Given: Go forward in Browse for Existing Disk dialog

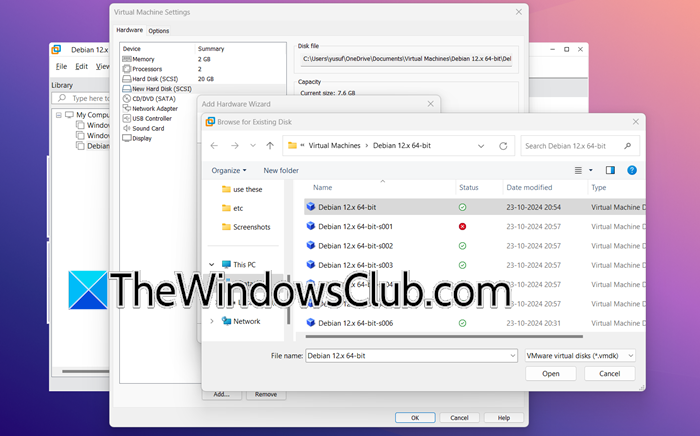Looking at the screenshot, I should 235,145.
